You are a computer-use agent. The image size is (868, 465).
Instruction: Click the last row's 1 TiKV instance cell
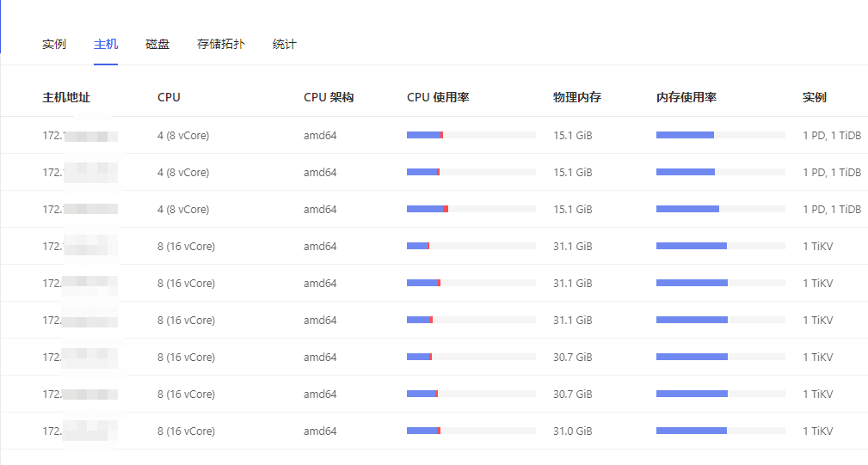[818, 431]
